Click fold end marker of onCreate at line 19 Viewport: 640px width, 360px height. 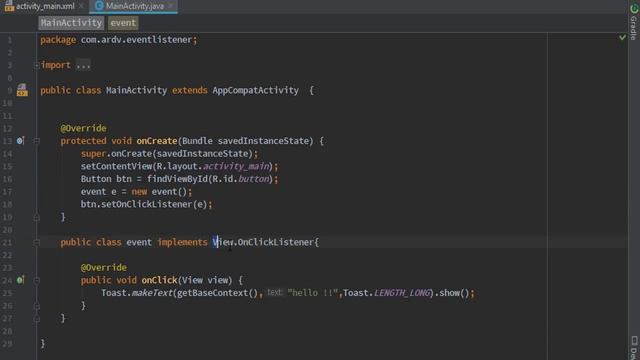[36, 217]
